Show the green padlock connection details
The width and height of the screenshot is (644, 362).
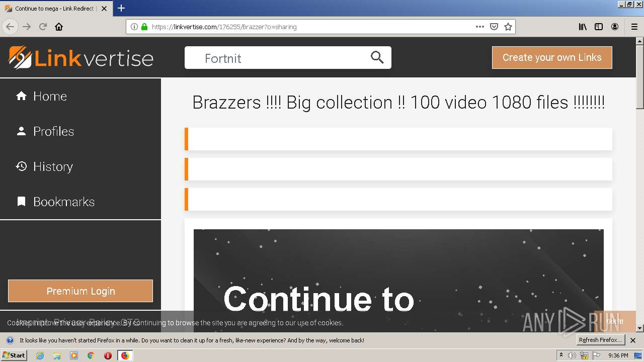point(144,27)
